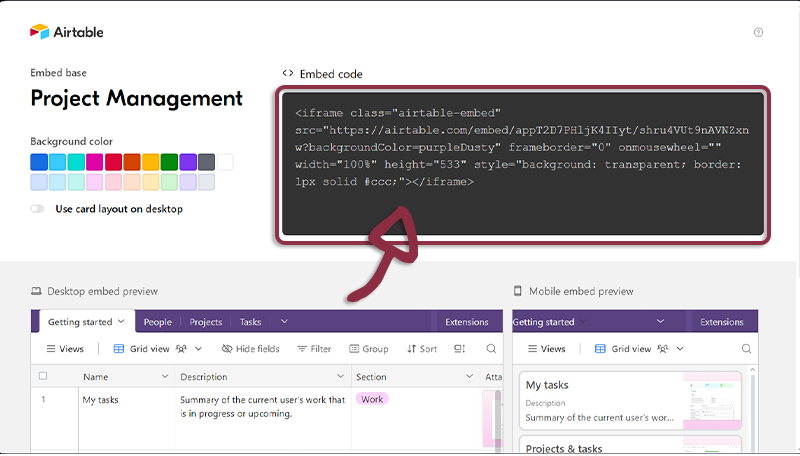Select the green background color swatch
Viewport: 800px width, 456px height.
[x=169, y=162]
